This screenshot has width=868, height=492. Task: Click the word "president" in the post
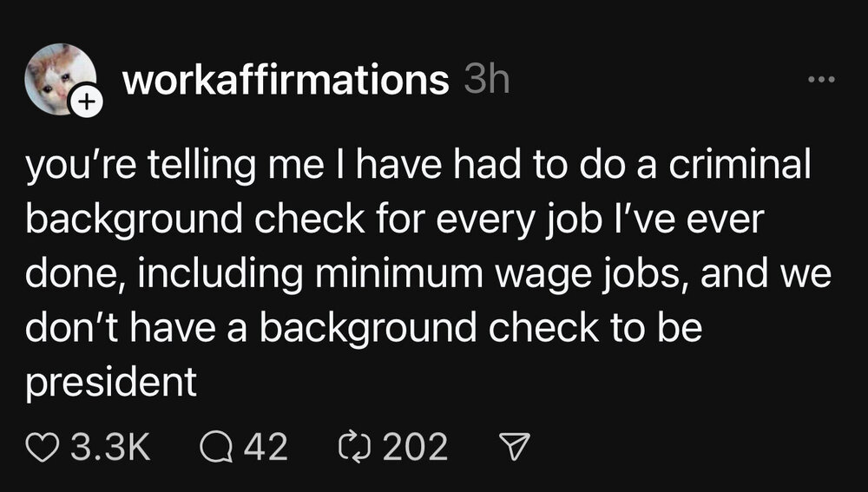pyautogui.click(x=112, y=382)
